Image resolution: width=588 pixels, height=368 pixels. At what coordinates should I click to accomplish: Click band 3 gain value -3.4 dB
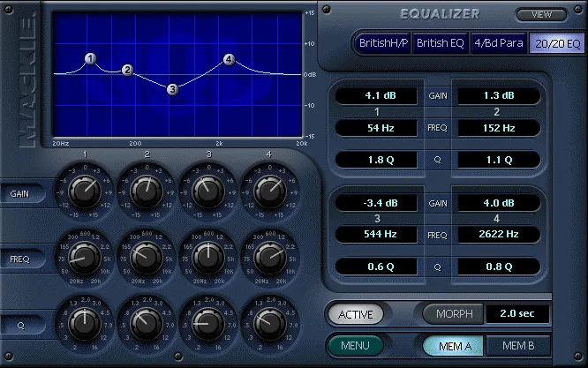point(376,203)
